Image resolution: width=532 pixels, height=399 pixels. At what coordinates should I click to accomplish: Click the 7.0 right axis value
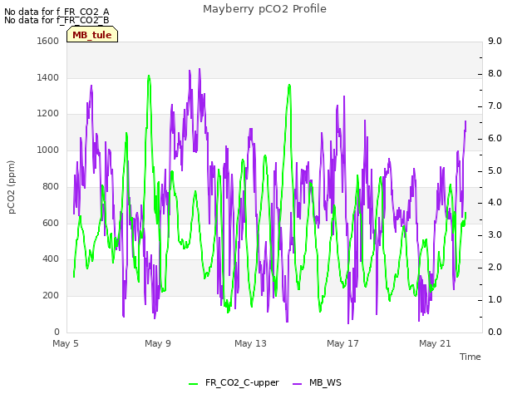pyautogui.click(x=495, y=106)
